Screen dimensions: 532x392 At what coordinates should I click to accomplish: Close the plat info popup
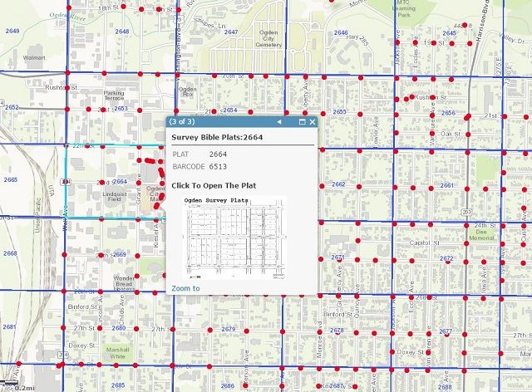(313, 122)
